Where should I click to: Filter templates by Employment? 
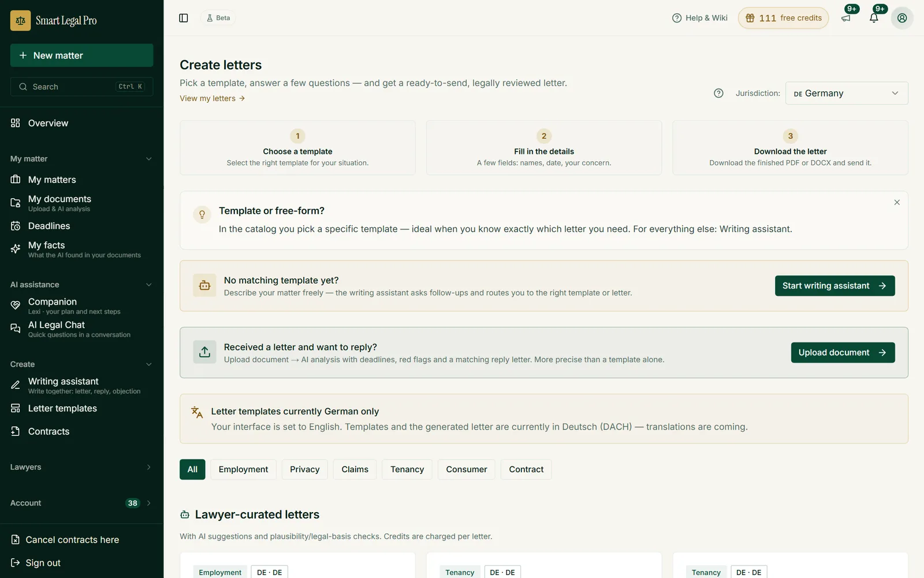243,469
